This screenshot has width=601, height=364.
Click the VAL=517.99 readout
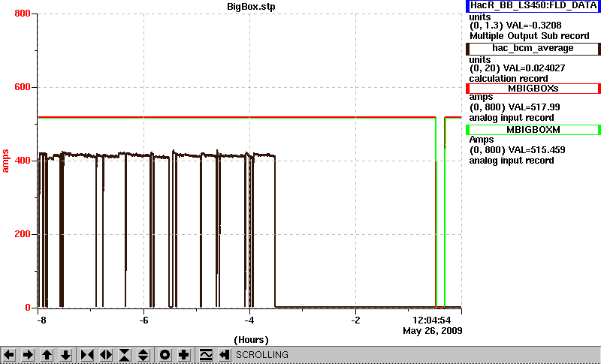(x=533, y=107)
